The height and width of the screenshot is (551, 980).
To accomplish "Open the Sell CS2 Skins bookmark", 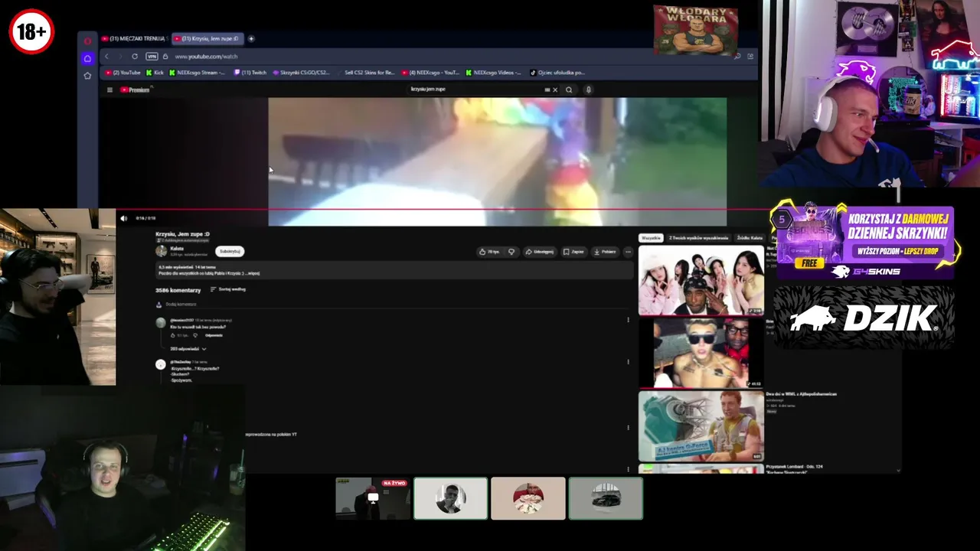I will click(x=365, y=73).
